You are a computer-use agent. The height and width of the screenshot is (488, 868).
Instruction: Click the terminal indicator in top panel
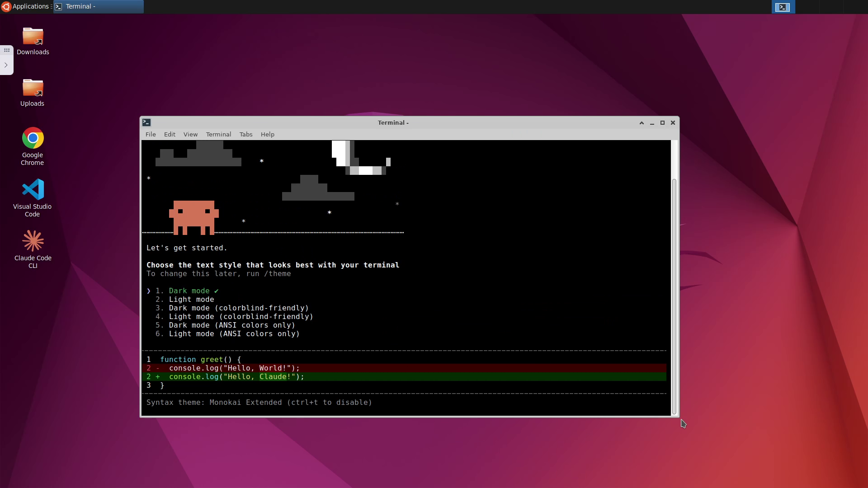[x=783, y=7]
